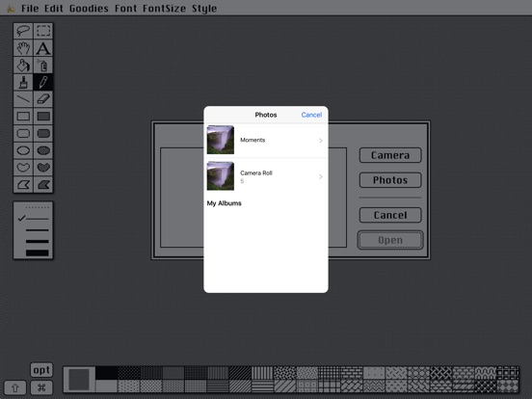This screenshot has height=399, width=532.
Task: Select the Text tool letter A
Action: coord(43,48)
